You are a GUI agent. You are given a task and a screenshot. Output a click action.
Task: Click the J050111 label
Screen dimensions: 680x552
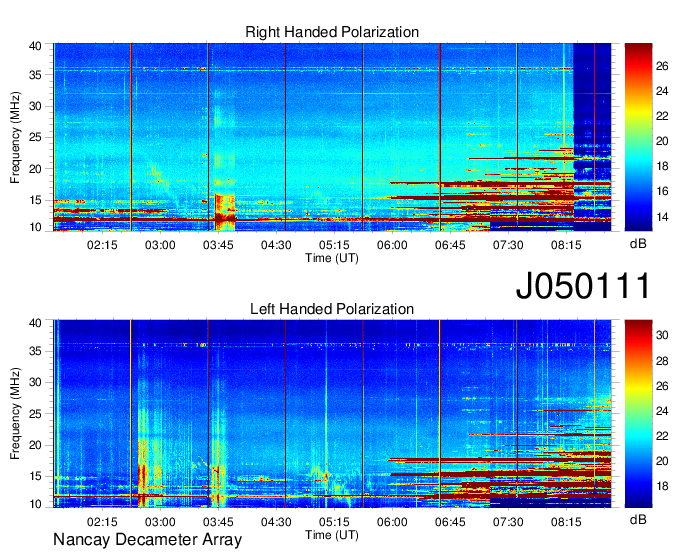[583, 286]
